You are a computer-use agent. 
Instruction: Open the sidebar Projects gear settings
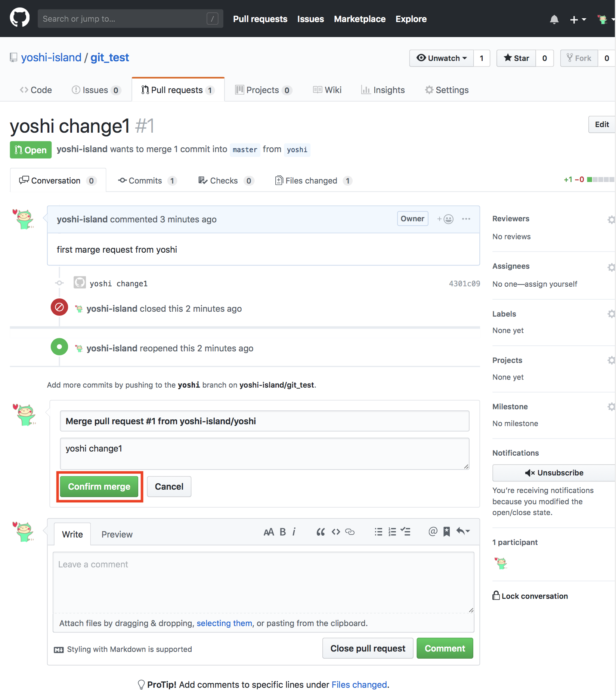coord(611,360)
